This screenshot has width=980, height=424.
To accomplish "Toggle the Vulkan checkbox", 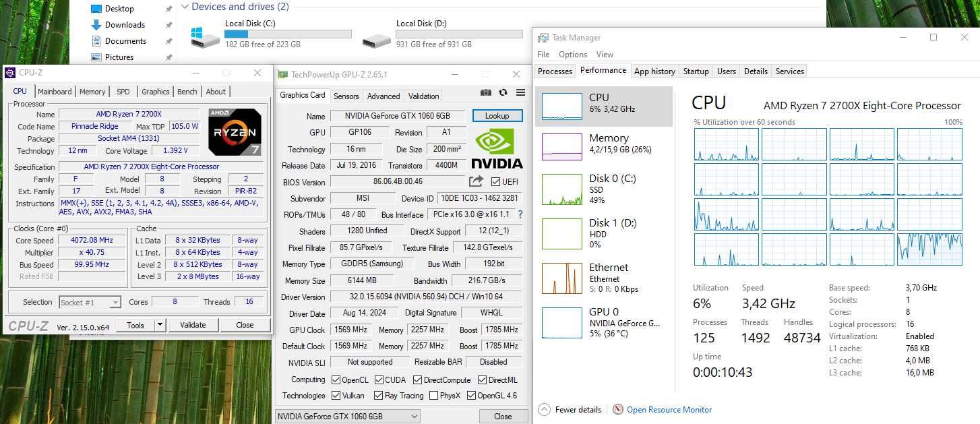I will pos(336,396).
